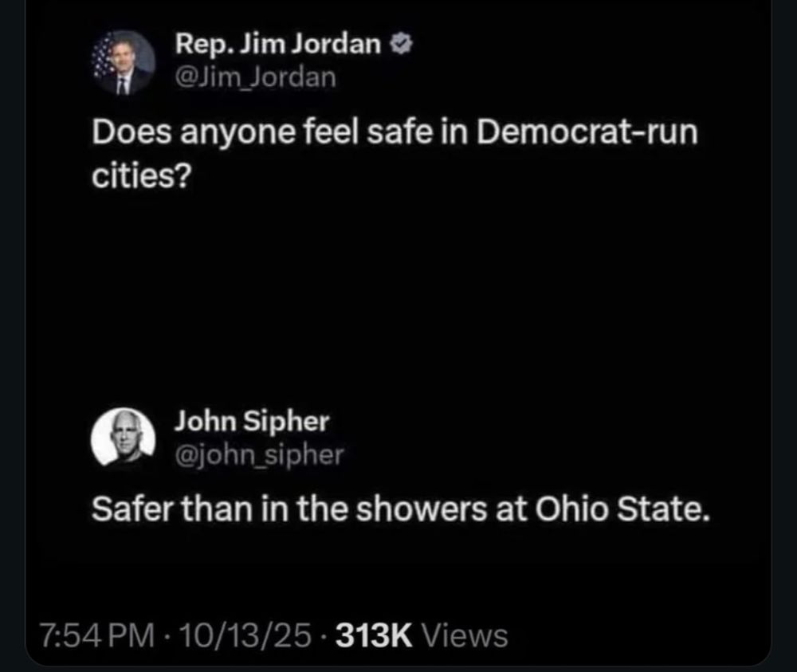Click the Rep. Jim Jordan display name
The image size is (797, 672).
(x=278, y=44)
